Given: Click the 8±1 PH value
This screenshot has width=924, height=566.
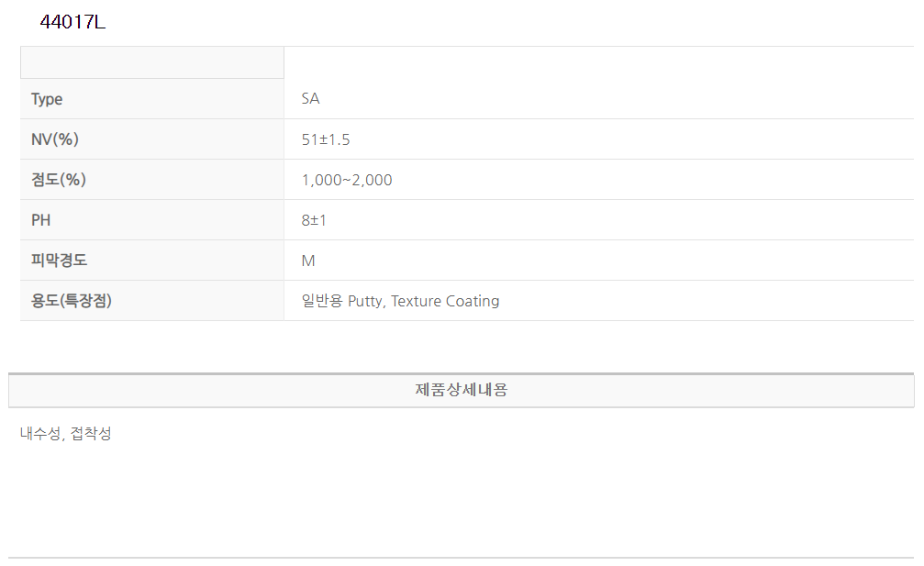Looking at the screenshot, I should point(314,220).
